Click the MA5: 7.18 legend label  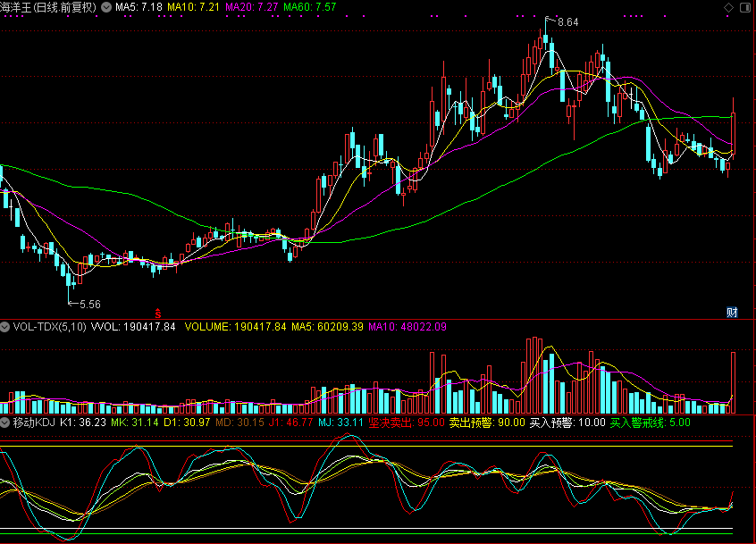(139, 7)
